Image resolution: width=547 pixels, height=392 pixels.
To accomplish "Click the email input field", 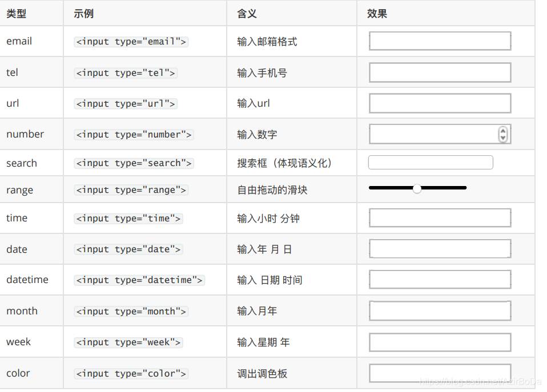I will pyautogui.click(x=440, y=41).
